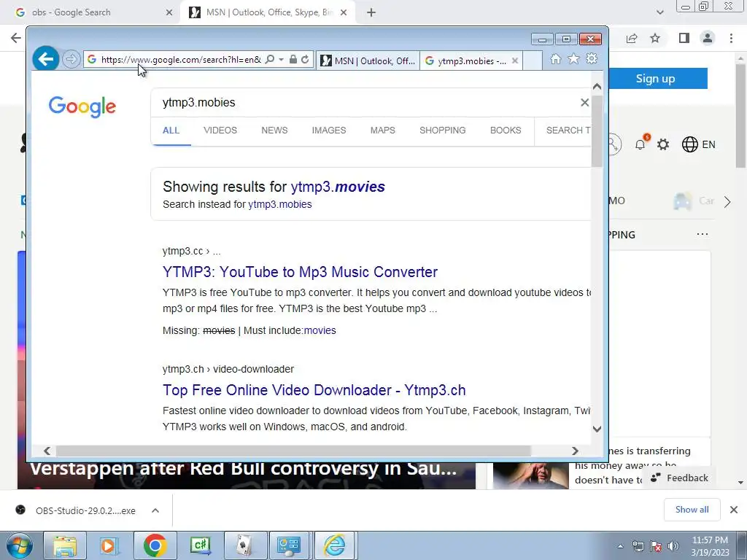Click Chrome share page icon

point(632,38)
